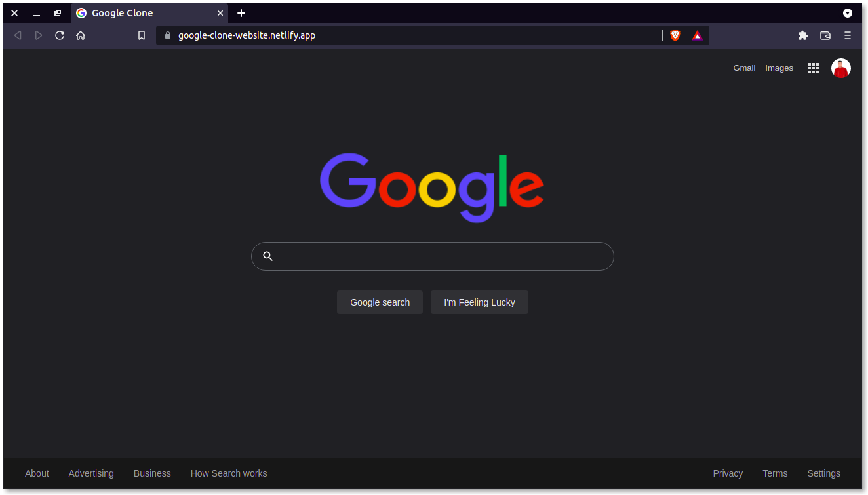Close the Google Clone tab

220,13
